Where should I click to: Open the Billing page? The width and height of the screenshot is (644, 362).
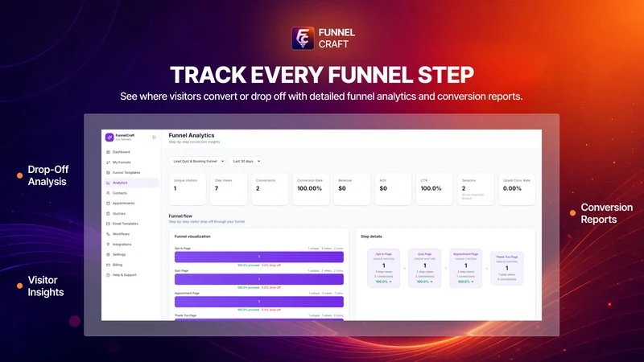point(131,265)
